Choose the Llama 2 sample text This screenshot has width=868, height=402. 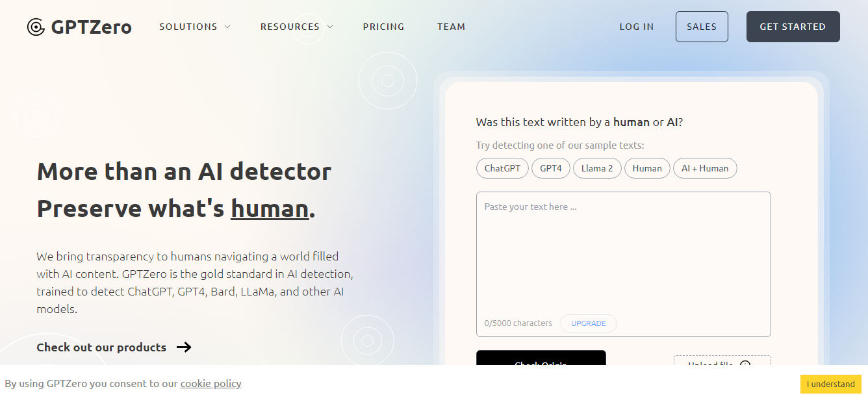[x=597, y=168]
